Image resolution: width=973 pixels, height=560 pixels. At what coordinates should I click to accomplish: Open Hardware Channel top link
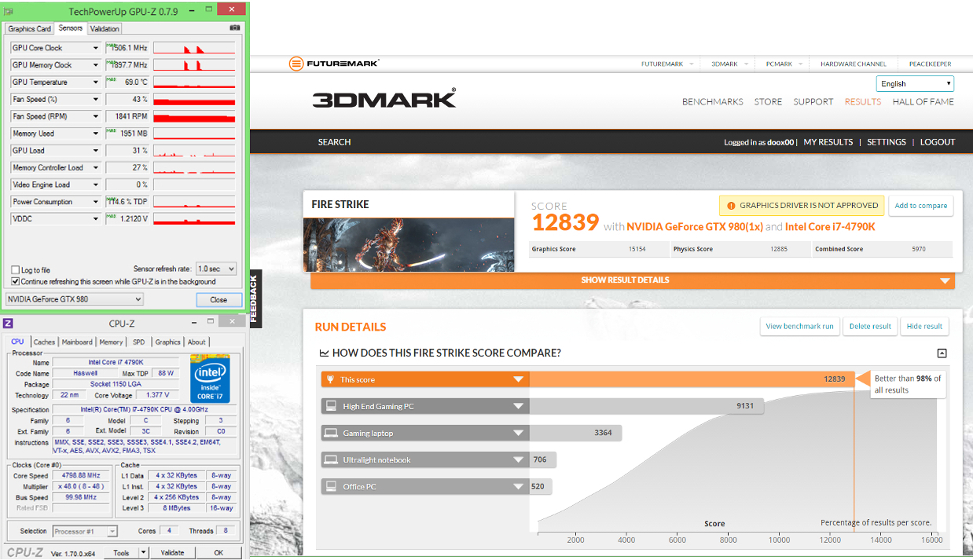click(x=854, y=64)
